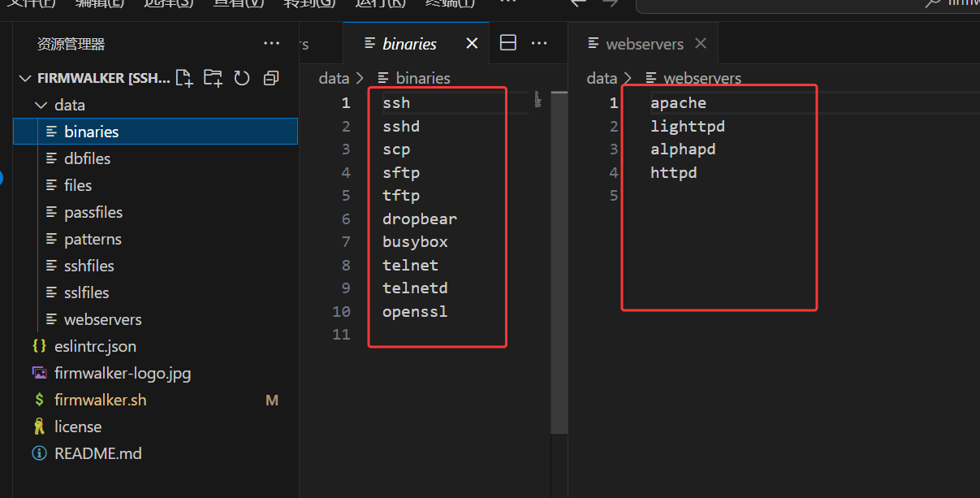Open README.md from the explorer
The width and height of the screenshot is (980, 498).
[x=97, y=453]
